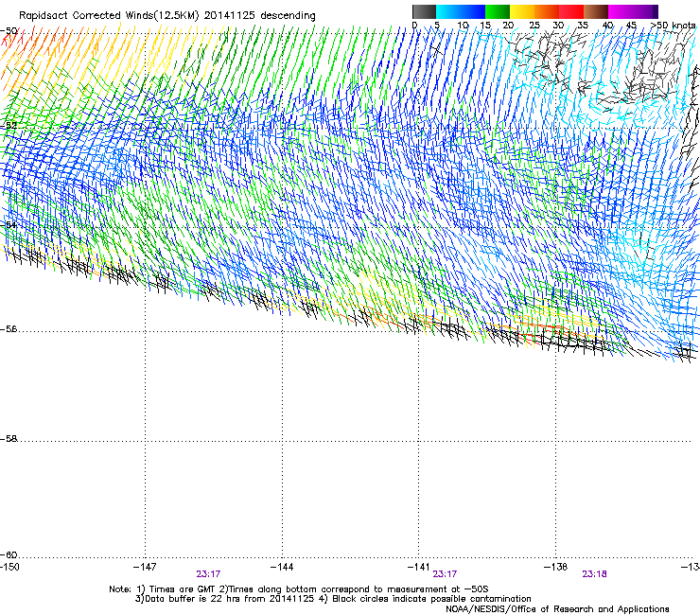Click the NOAA/NESDIS Office of Research credit
Screen dimensions: 700x615
click(557, 609)
